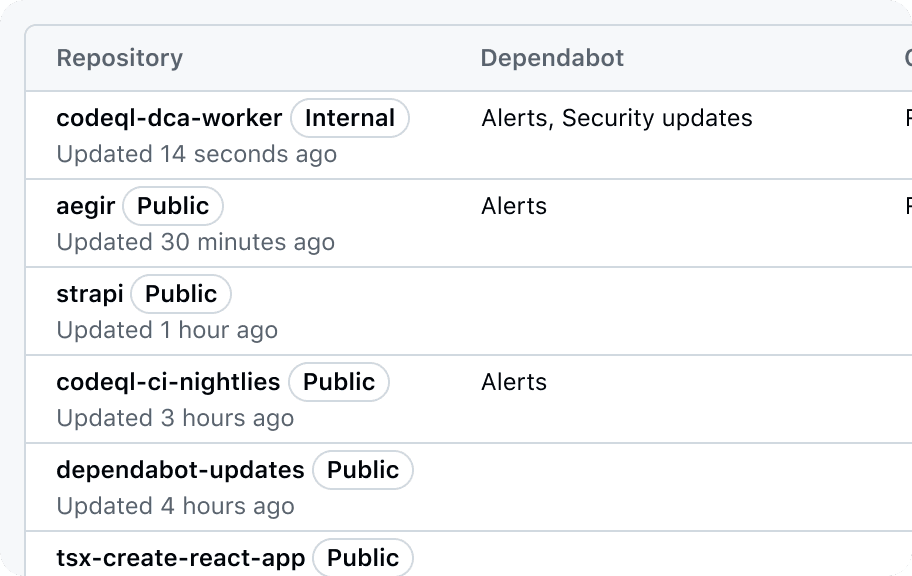Open the aegir repository link
Screen dimensions: 912x576
[86, 206]
